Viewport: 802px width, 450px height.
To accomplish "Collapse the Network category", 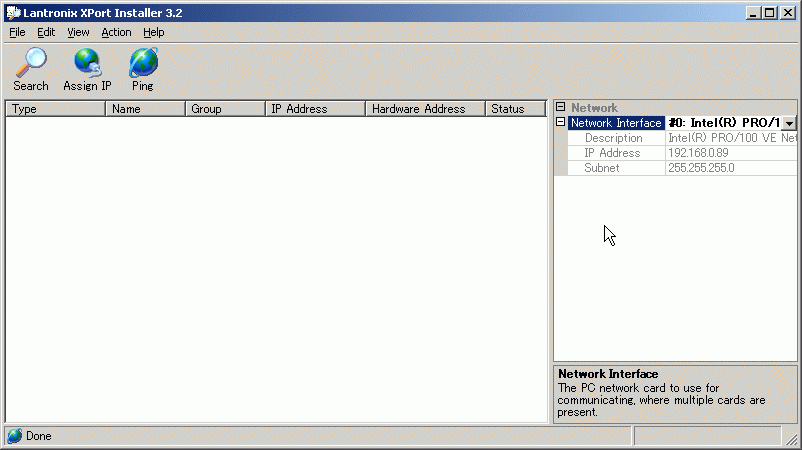I will coord(561,107).
